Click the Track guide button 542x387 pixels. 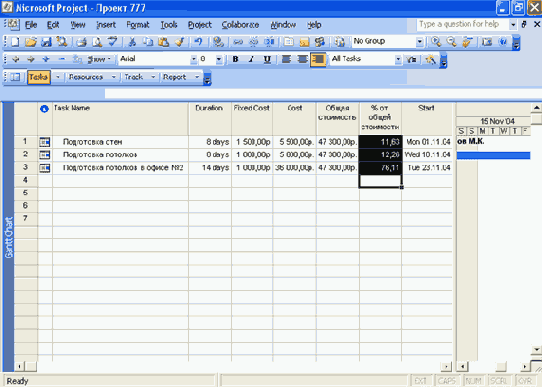coord(134,77)
